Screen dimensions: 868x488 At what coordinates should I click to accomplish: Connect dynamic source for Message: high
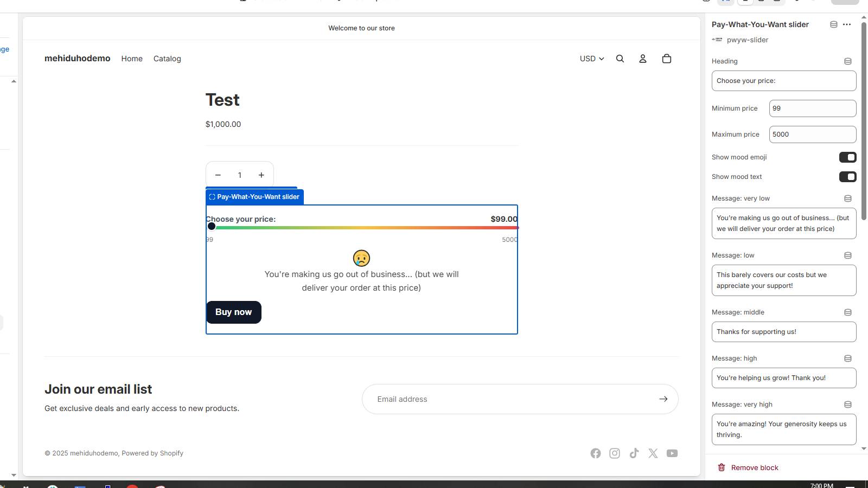point(848,358)
